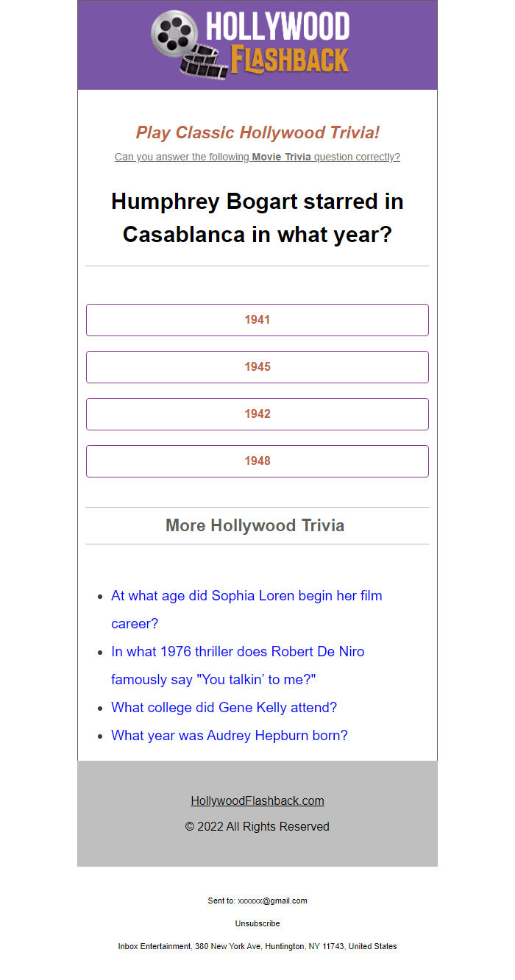Image resolution: width=515 pixels, height=980 pixels.
Task: Choose the 1941 answer button
Action: [x=257, y=320]
